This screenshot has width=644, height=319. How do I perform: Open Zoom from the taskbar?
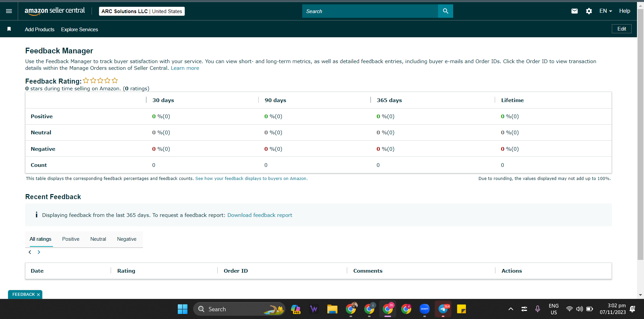pyautogui.click(x=425, y=309)
